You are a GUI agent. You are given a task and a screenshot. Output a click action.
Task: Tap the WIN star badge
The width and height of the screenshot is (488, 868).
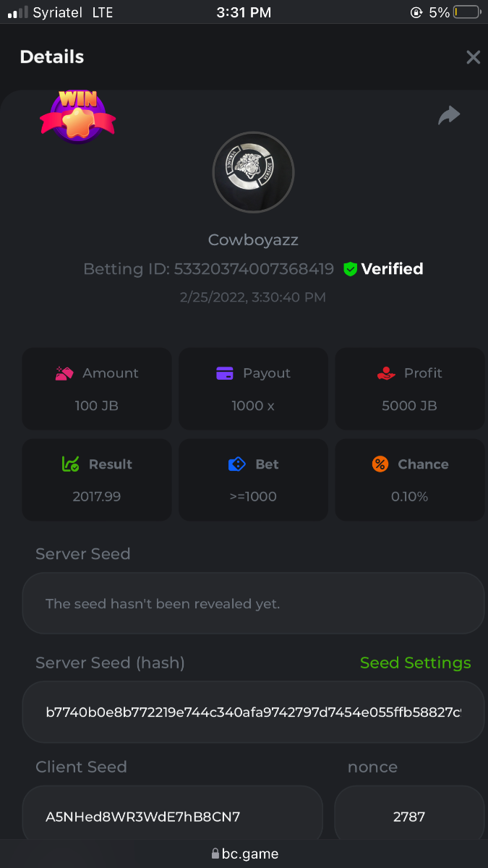pos(77,116)
